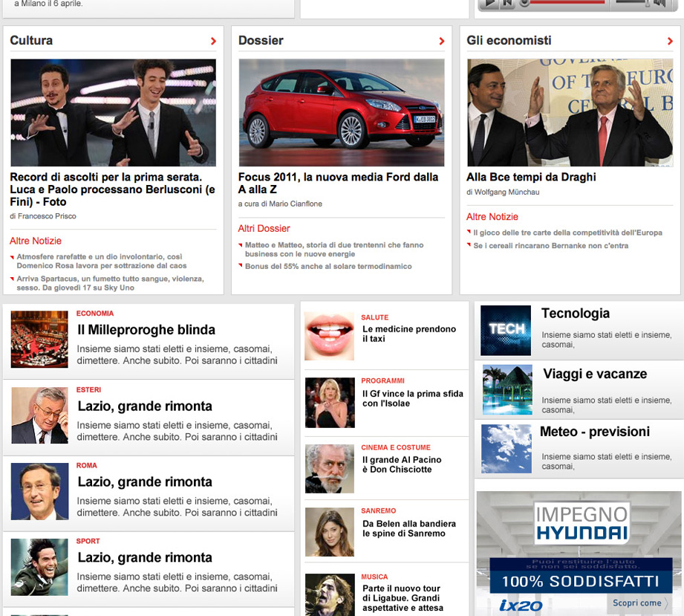Click 'di Wolfgang Münchau' byline

click(x=503, y=192)
